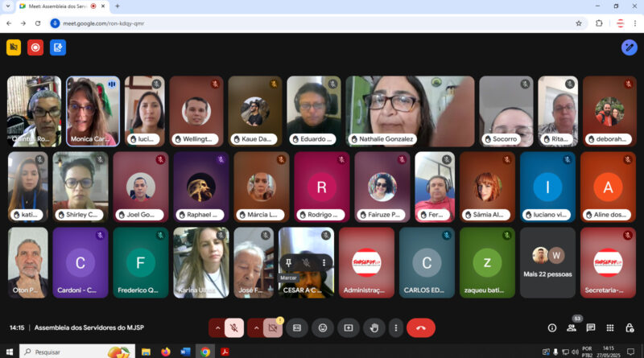Expand the audio settings chevron
The width and height of the screenshot is (644, 358).
click(x=217, y=327)
